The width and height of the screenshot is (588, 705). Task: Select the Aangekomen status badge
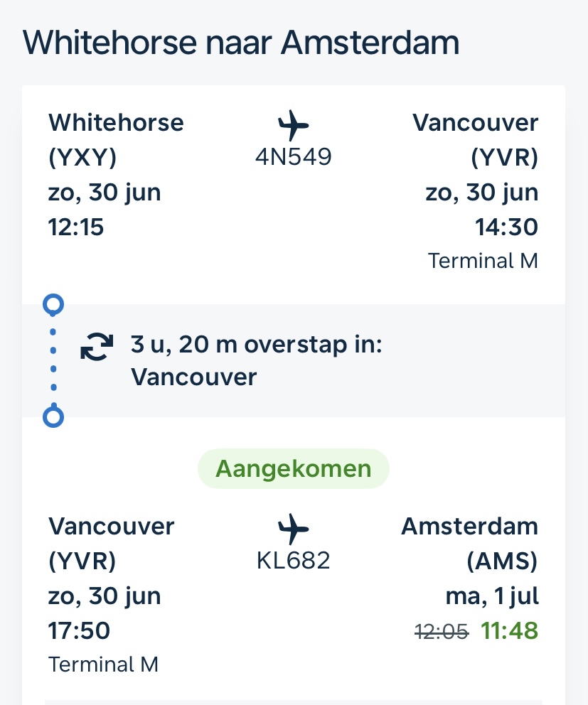[294, 468]
